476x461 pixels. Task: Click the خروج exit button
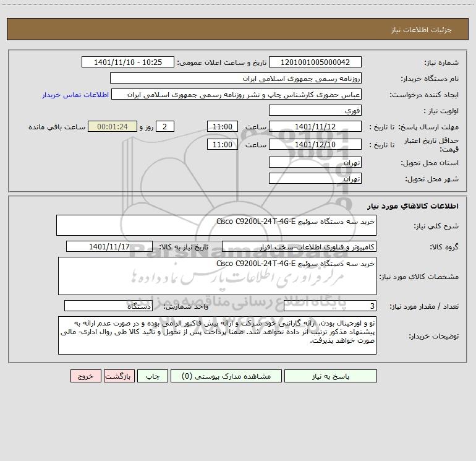tap(86, 376)
